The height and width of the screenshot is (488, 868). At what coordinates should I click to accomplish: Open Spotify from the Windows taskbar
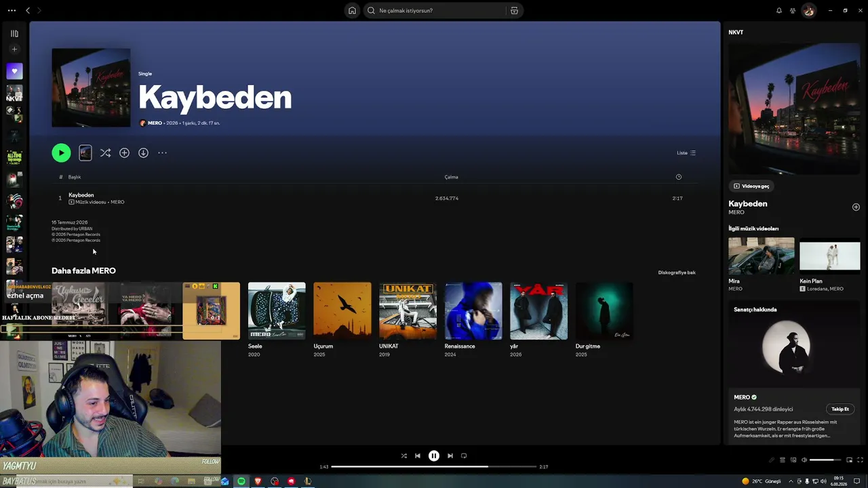(x=241, y=481)
